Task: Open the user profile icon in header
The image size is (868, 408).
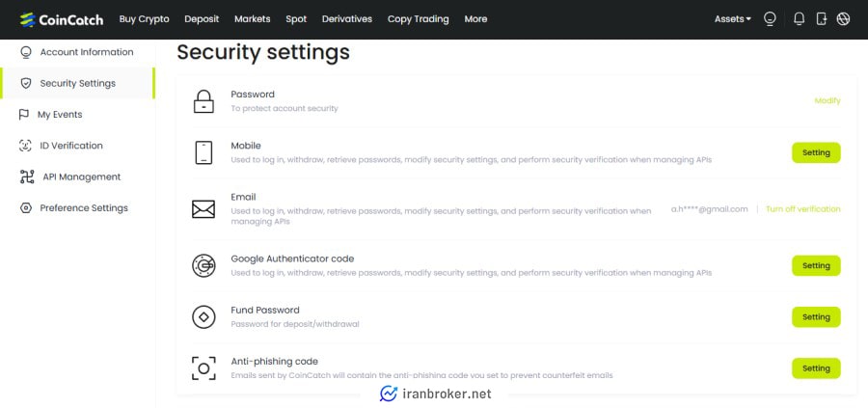Action: (x=770, y=19)
